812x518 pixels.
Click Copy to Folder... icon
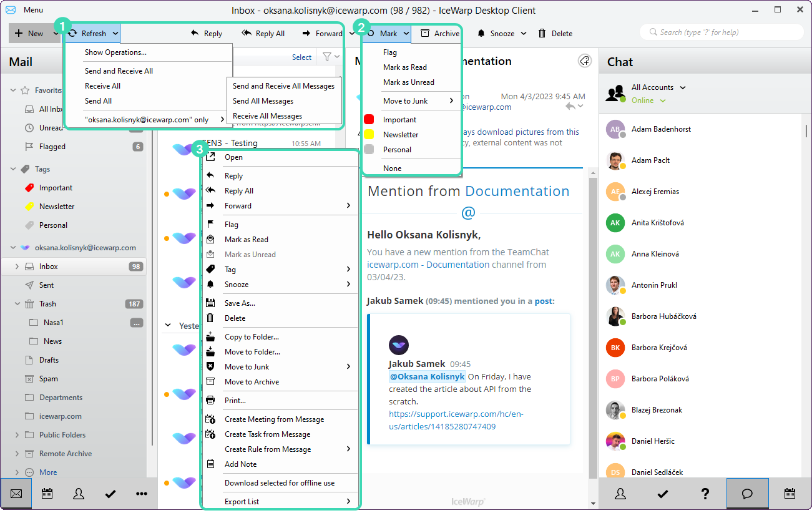pos(210,337)
